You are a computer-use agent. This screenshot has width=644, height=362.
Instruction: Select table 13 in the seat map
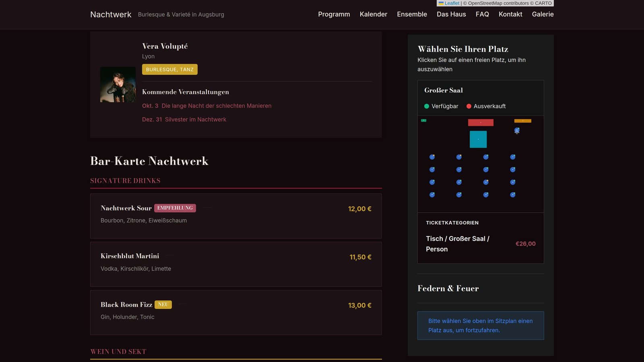tap(432, 195)
